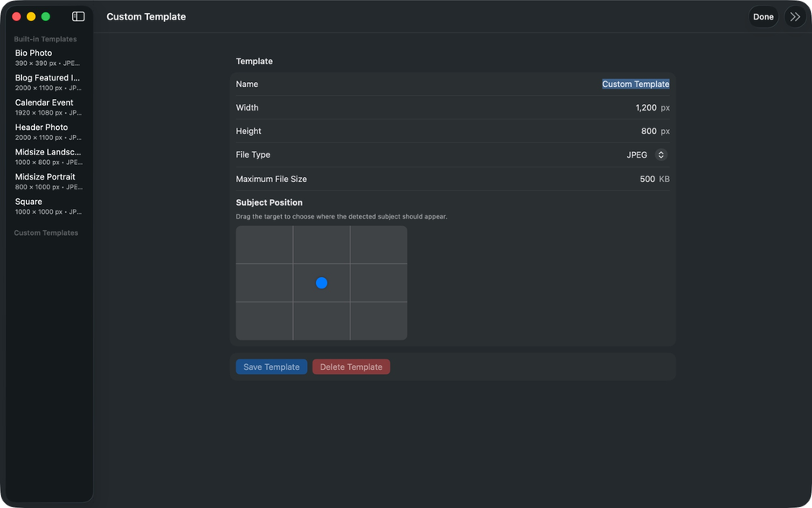Open the Header Photo template
Viewport: 812px width, 508px height.
click(x=48, y=132)
